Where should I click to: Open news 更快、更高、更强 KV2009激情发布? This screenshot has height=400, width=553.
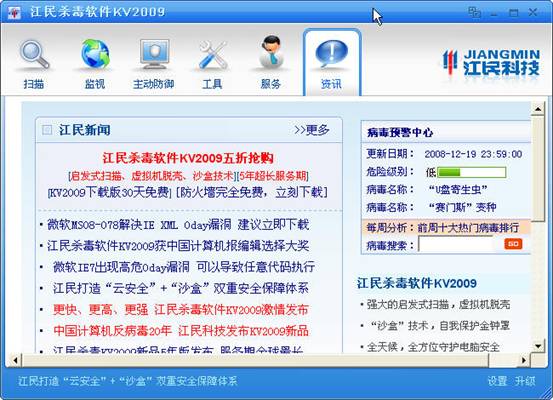pos(181,310)
